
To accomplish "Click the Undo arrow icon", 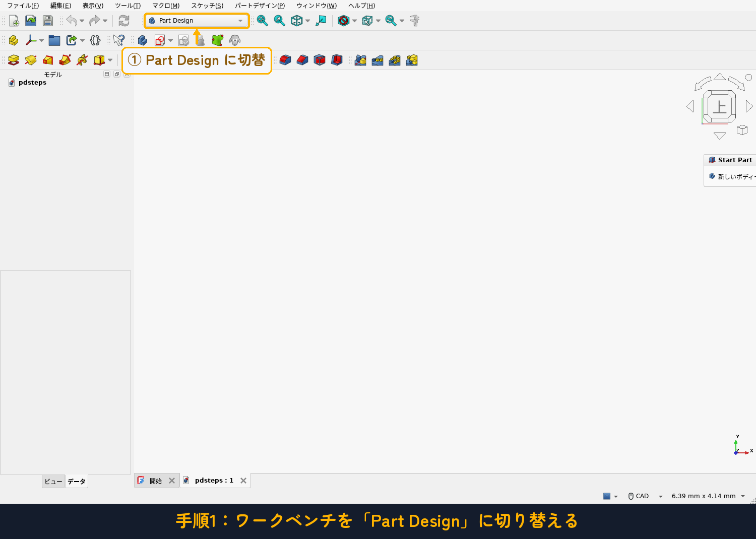I will coord(72,21).
